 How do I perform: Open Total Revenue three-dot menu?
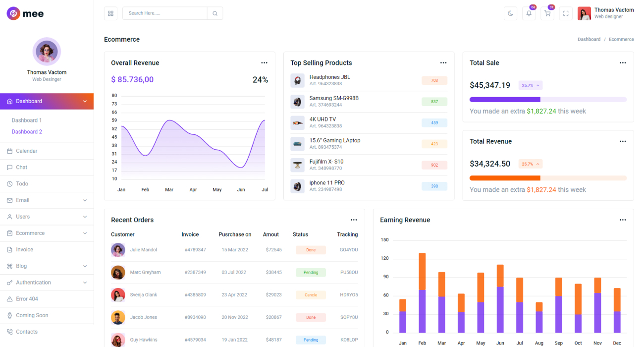coord(623,141)
